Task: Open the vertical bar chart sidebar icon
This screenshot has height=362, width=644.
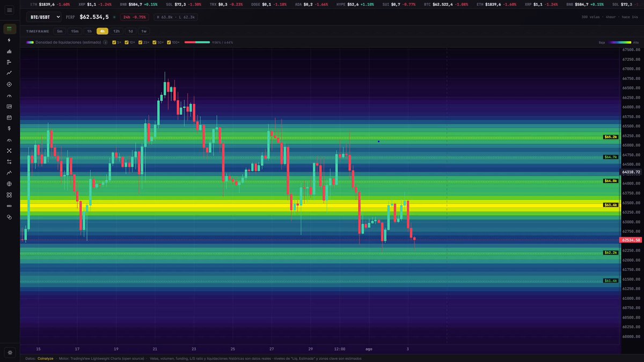Action: [9, 51]
